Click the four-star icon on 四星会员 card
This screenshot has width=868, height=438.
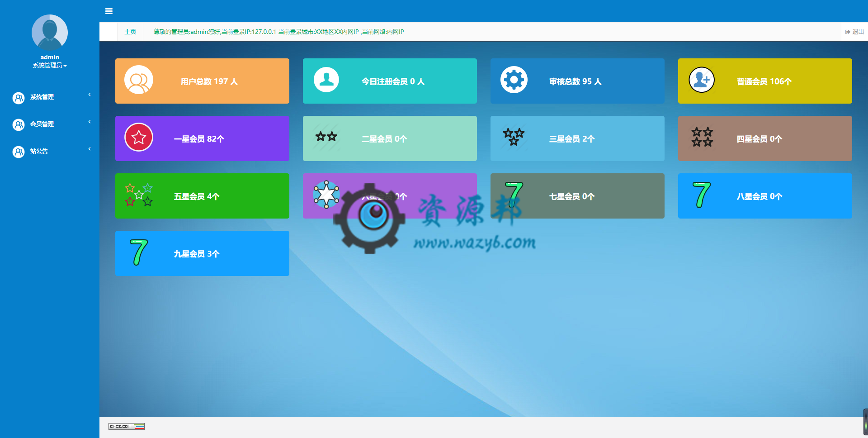(702, 137)
